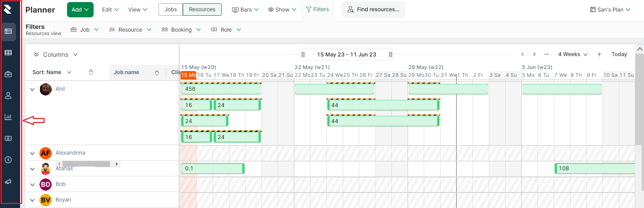
Task: Select the table/grid view sidebar icon
Action: pos(9,53)
